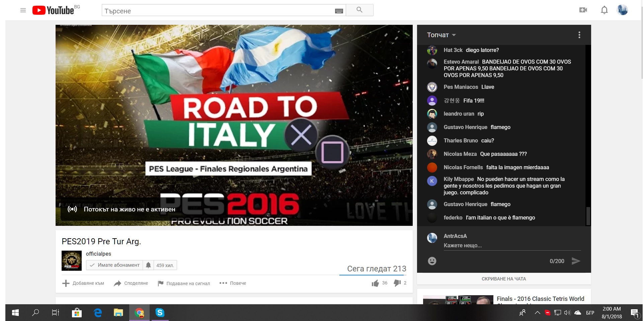This screenshot has height=321, width=644.
Task: Click Подаване на сигнал report button
Action: tap(184, 283)
